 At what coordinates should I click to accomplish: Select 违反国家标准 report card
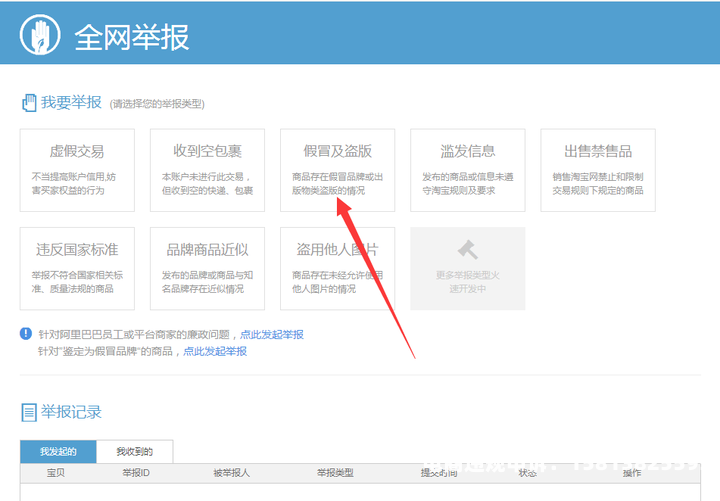coord(77,268)
